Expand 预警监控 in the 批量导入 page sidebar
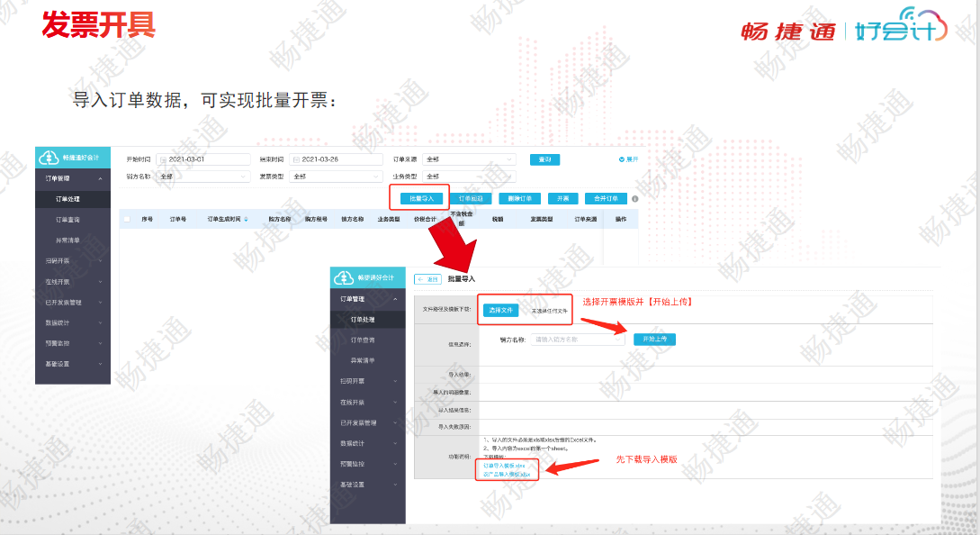 coord(395,464)
